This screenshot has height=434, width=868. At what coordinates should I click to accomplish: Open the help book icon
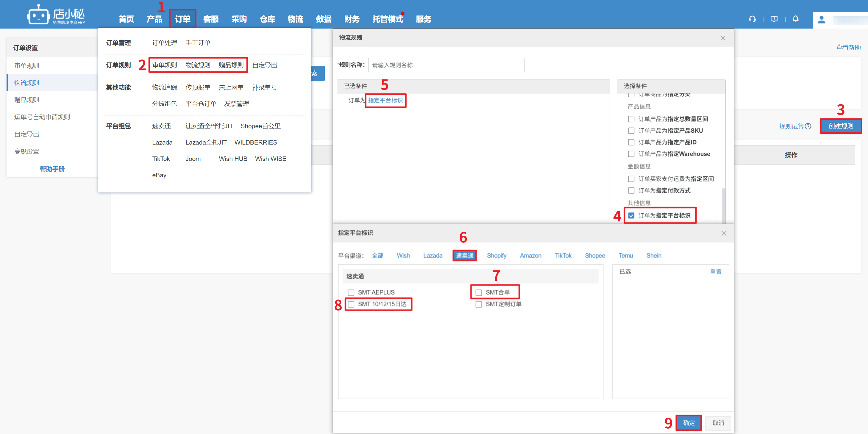[774, 19]
